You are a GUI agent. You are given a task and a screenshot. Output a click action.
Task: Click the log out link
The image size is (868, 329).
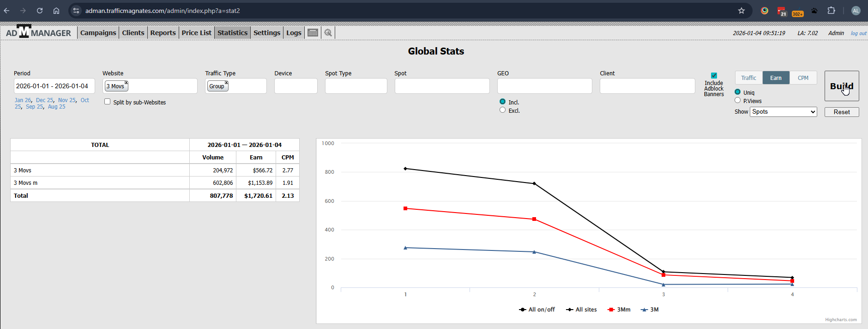(859, 33)
